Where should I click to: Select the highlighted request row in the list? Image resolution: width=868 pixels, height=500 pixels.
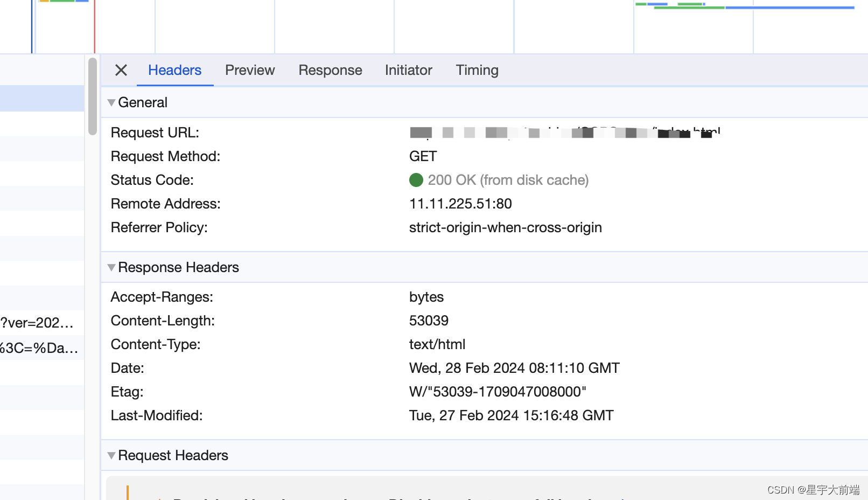point(42,99)
